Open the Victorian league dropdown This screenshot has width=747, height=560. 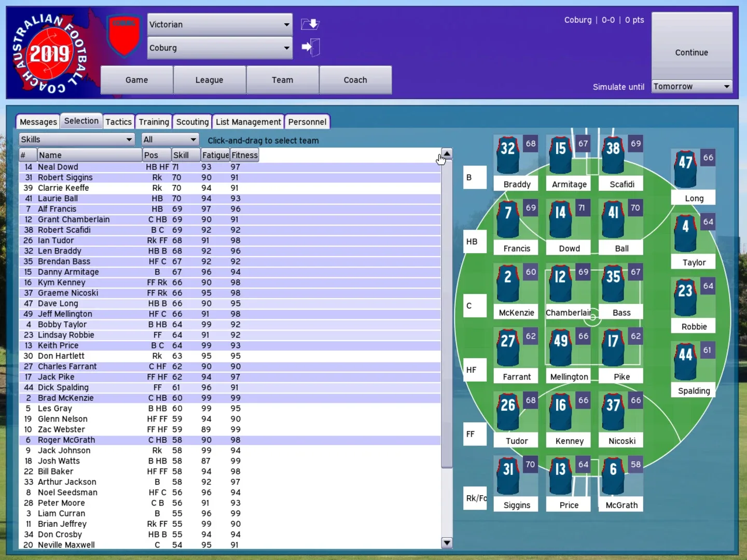point(220,24)
